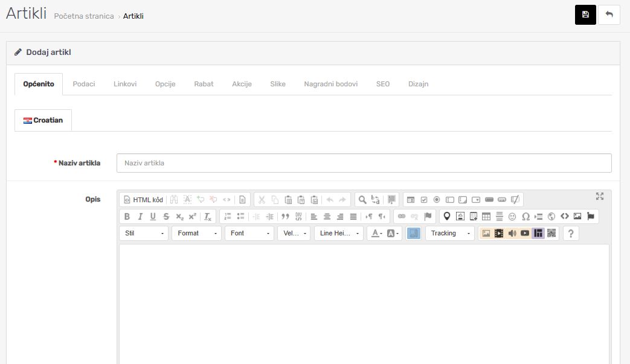Align text to the right
The width and height of the screenshot is (630, 364).
(x=340, y=216)
